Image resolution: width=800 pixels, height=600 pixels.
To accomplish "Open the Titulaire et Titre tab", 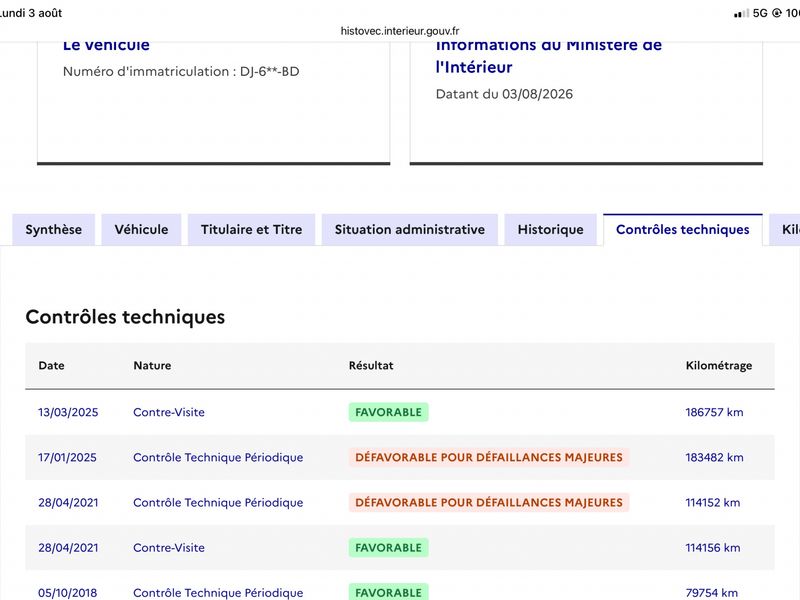I will click(x=252, y=230).
